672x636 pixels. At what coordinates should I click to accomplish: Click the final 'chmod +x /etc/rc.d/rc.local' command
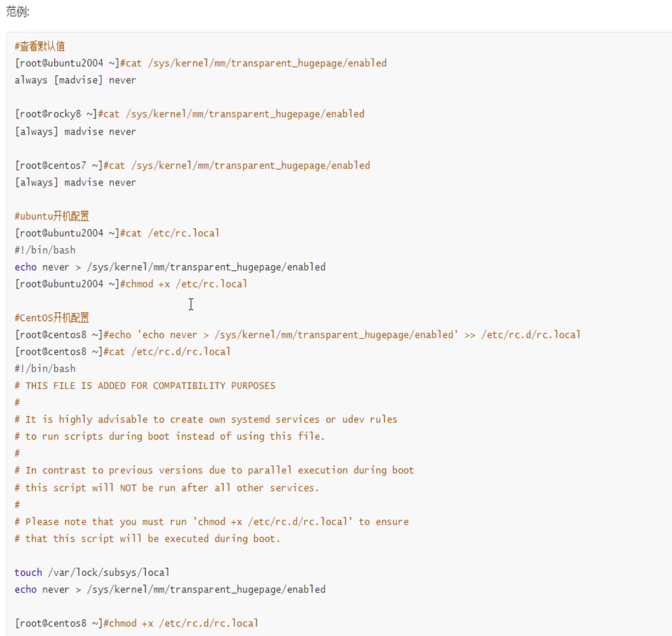click(136, 623)
